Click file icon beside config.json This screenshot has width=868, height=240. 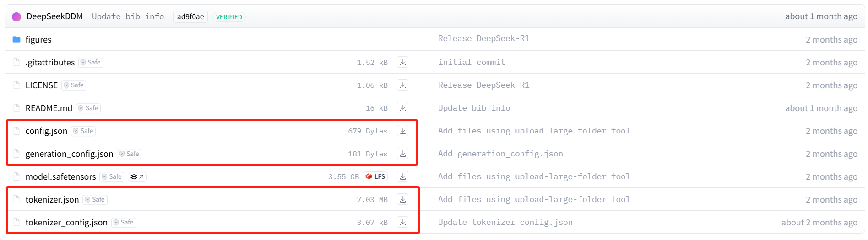tap(16, 131)
